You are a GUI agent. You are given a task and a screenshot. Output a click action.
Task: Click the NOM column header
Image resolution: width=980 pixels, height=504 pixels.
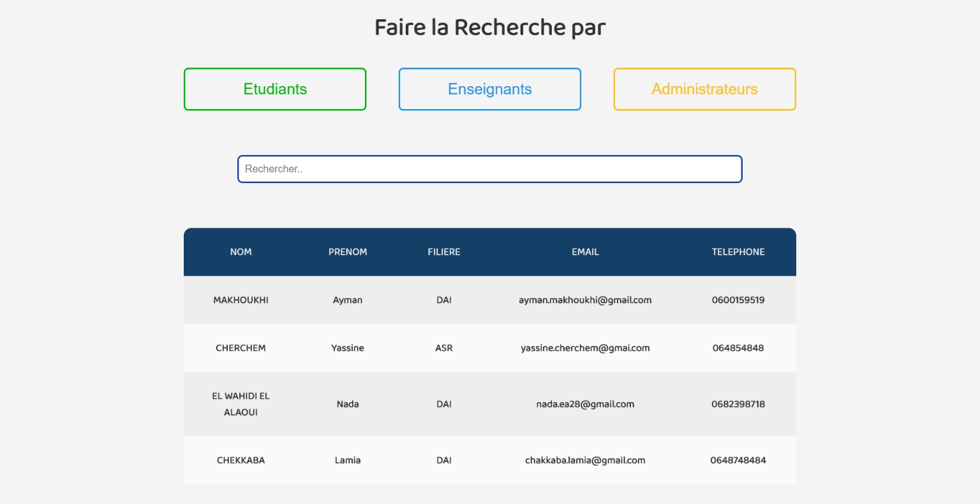point(241,252)
